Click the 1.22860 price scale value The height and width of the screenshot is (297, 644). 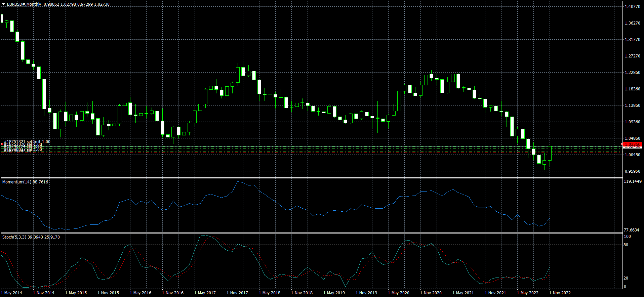(x=632, y=73)
